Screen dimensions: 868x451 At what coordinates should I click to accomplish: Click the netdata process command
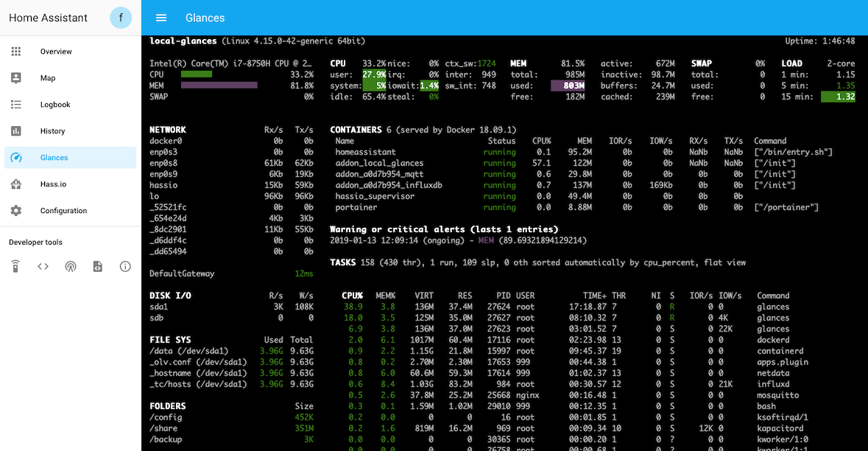click(x=773, y=374)
